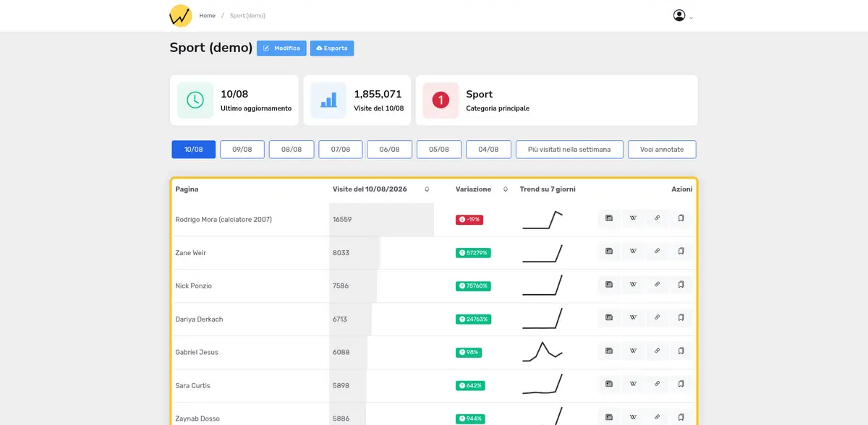This screenshot has height=425, width=868.
Task: Open news icon for Nick Ponzio row
Action: (609, 285)
